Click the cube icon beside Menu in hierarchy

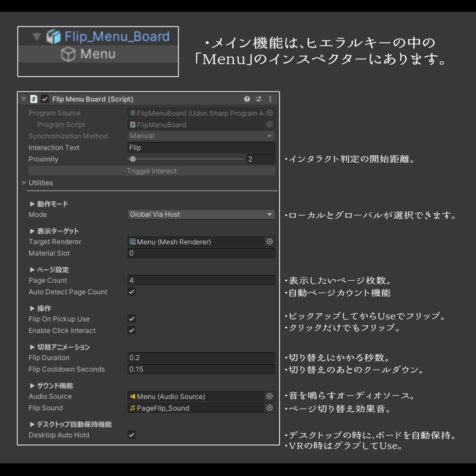click(x=68, y=54)
